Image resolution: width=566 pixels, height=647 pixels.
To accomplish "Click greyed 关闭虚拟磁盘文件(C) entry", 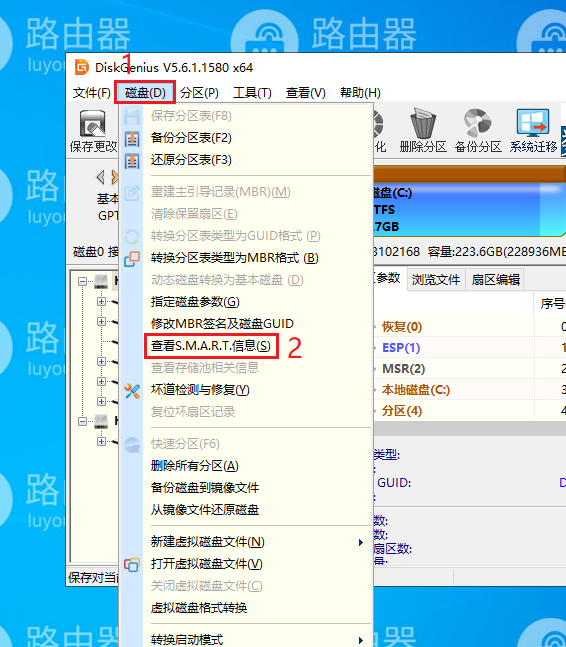I will [206, 586].
